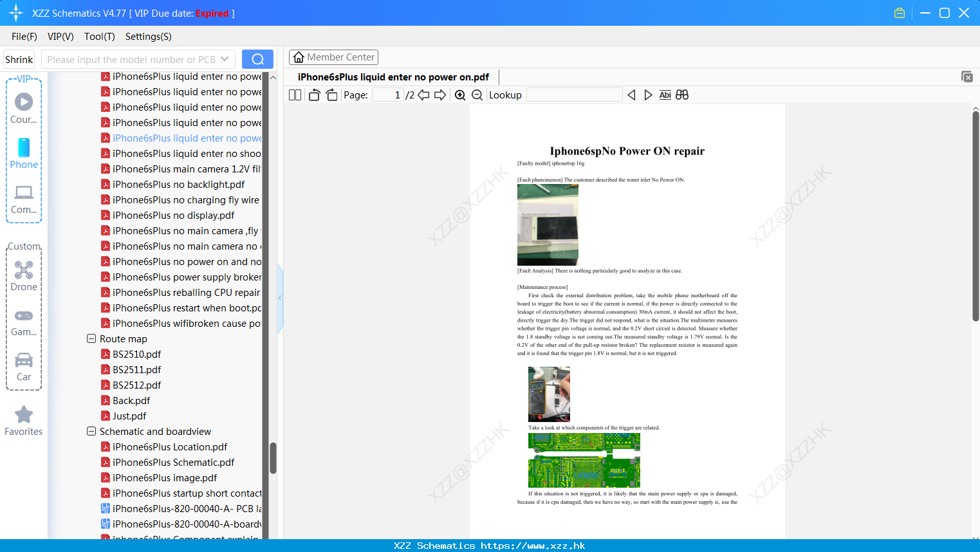Zoom out of the PDF
The image size is (980, 552).
point(477,95)
